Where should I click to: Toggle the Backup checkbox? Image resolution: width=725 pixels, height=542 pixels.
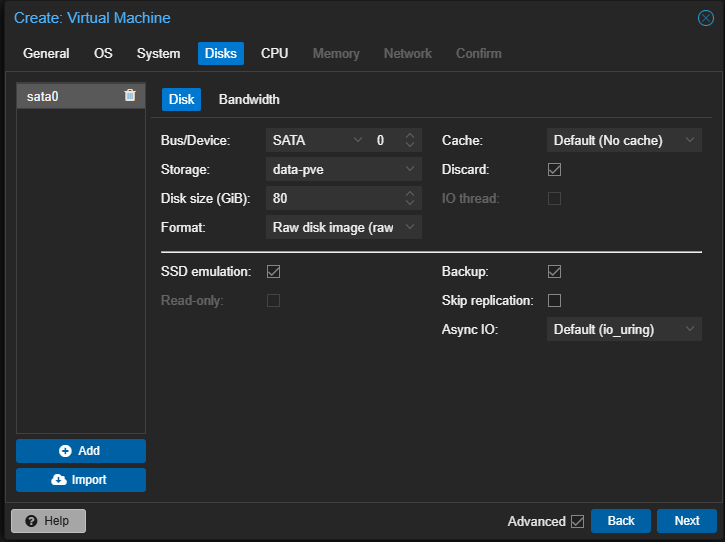[x=554, y=271]
